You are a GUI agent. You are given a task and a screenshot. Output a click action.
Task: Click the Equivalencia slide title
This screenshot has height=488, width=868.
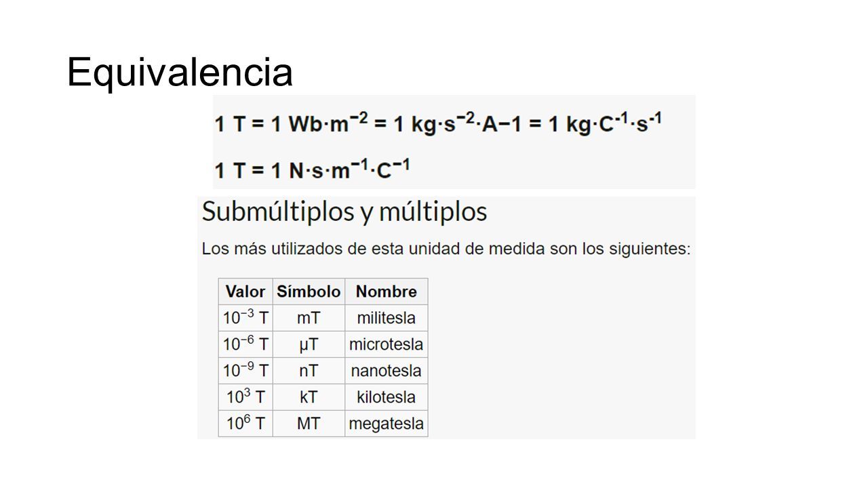click(x=180, y=72)
